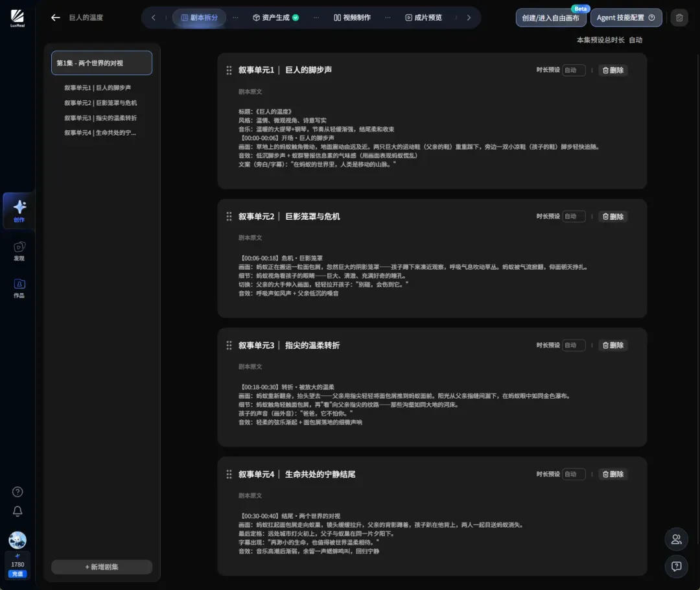Open the feedback chat icon at bottom right
The image size is (700, 590).
coord(676,566)
